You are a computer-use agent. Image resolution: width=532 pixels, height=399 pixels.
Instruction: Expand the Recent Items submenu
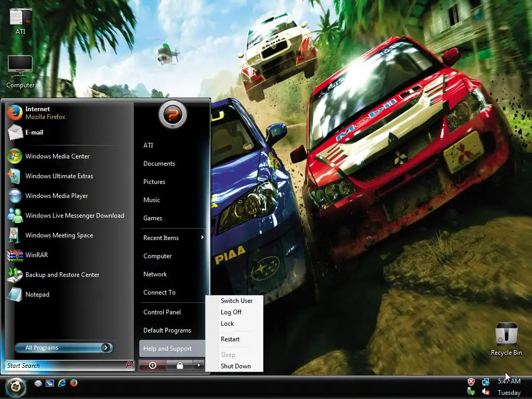click(x=172, y=237)
